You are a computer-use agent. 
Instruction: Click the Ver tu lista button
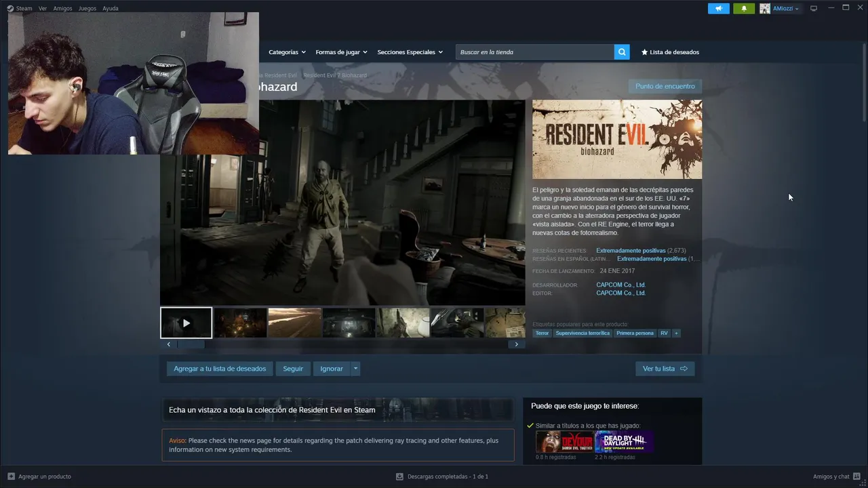(x=665, y=369)
